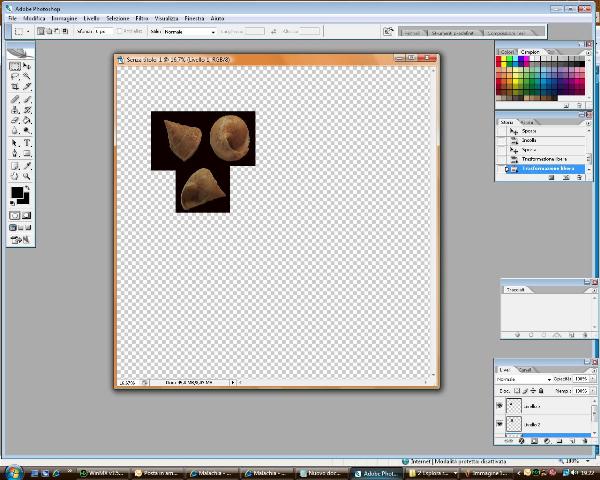Select the Move tool
The height and width of the screenshot is (480, 600).
27,66
